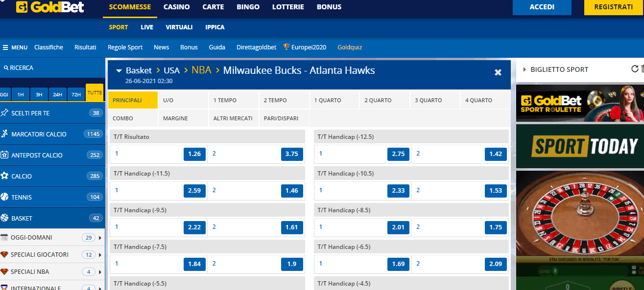The height and width of the screenshot is (290, 644).
Task: Open the 4 QUARTO market tab
Action: pos(486,100)
